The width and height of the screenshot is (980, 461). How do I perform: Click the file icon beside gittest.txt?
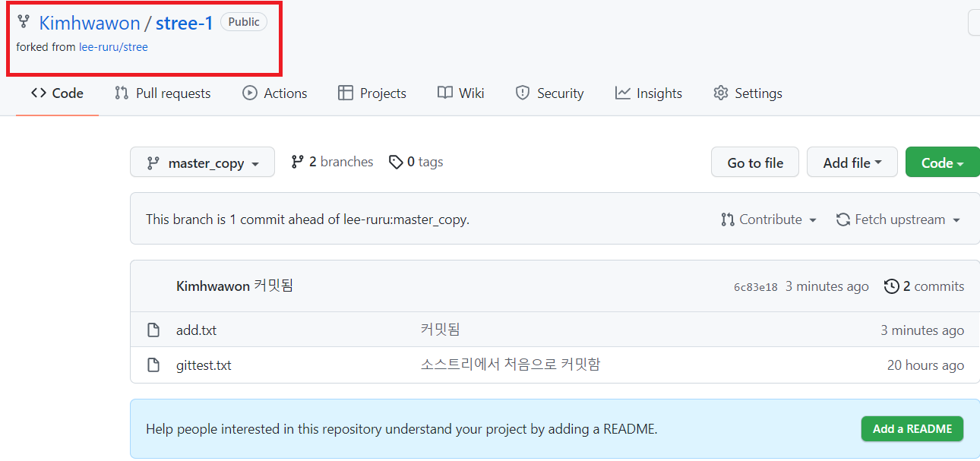tap(153, 365)
